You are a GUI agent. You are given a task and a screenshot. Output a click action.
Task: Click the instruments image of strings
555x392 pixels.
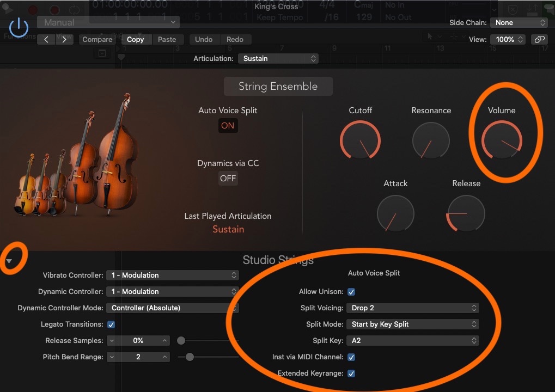click(76, 156)
